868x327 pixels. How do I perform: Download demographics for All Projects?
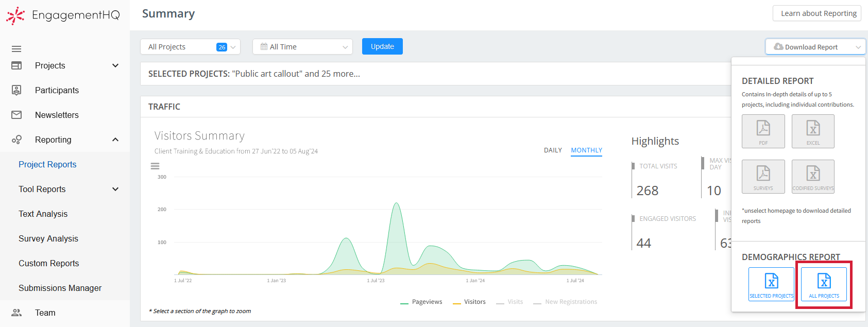coord(824,284)
